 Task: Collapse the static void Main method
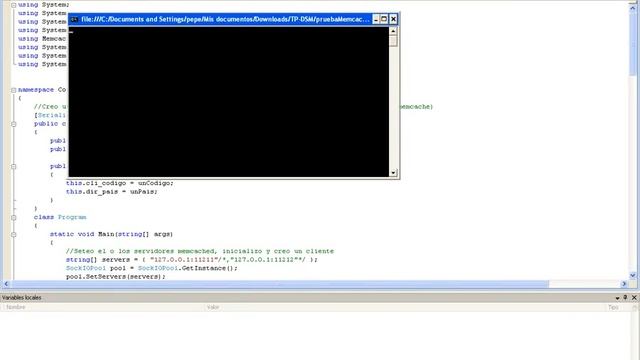click(x=13, y=234)
